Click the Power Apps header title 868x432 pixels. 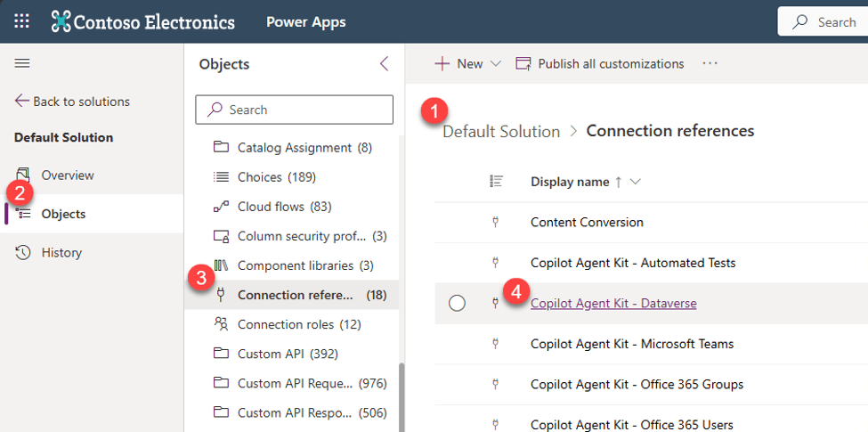point(306,22)
